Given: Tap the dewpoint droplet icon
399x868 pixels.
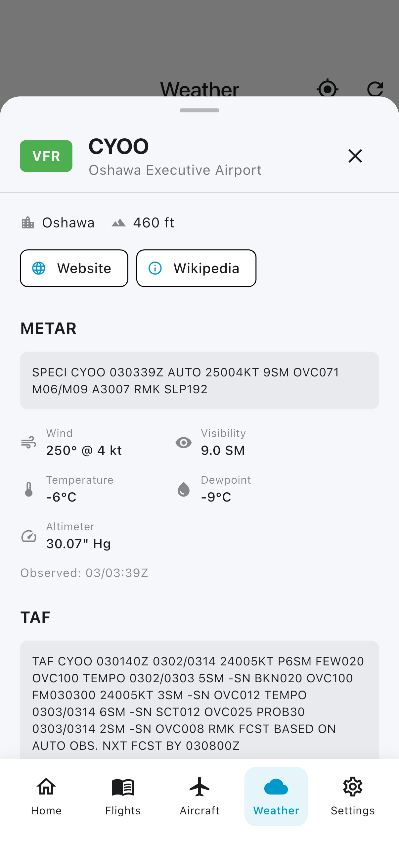Looking at the screenshot, I should click(x=184, y=489).
